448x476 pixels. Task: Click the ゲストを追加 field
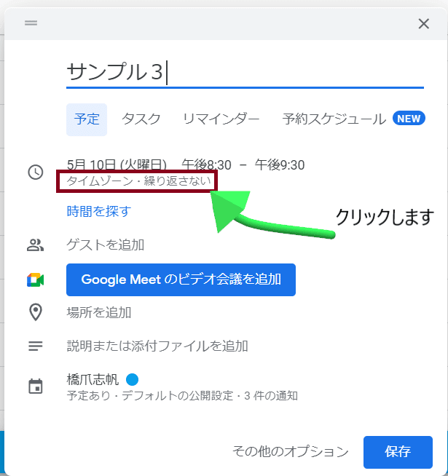pyautogui.click(x=105, y=245)
